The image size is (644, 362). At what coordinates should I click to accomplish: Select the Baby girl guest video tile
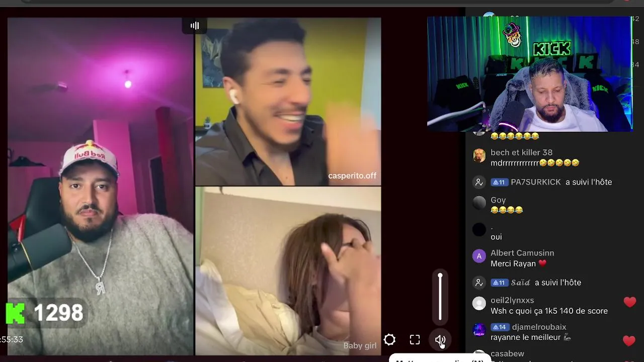[x=288, y=271]
